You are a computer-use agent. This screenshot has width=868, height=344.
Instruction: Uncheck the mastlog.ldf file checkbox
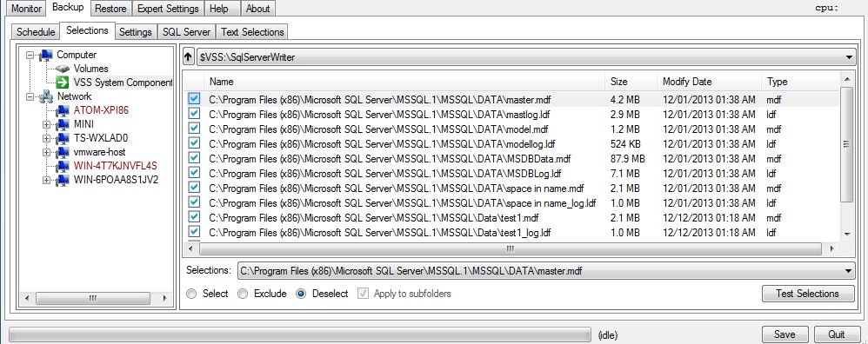click(194, 114)
